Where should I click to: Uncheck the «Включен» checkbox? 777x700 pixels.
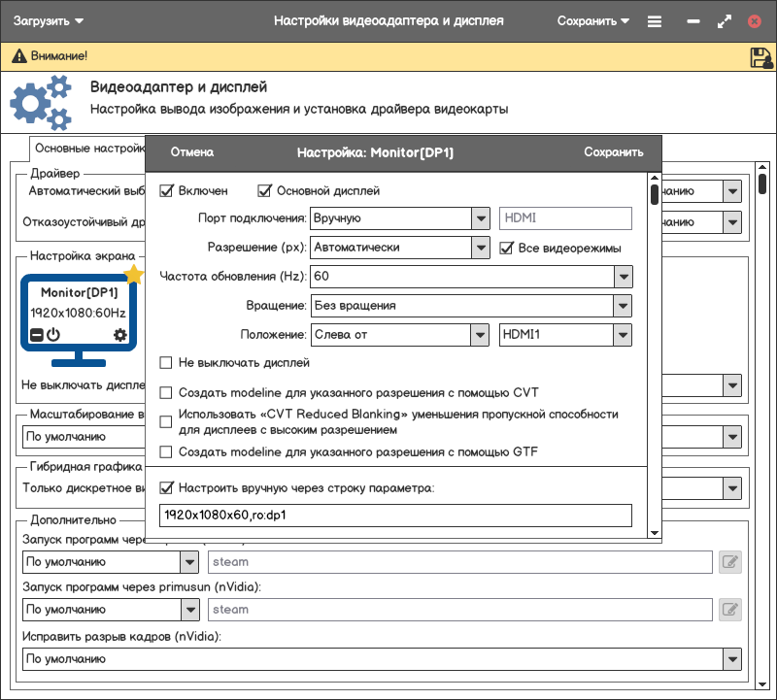point(166,191)
